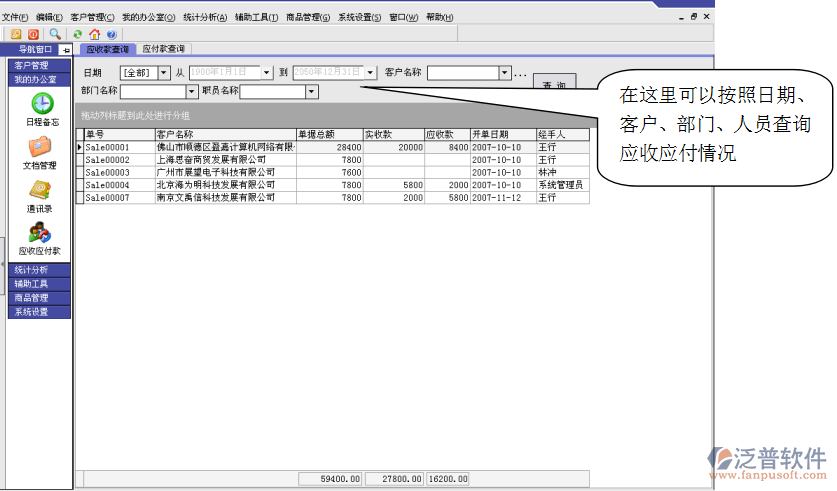Open the 商品管理(G) menu
837x491 pixels.
click(x=308, y=17)
